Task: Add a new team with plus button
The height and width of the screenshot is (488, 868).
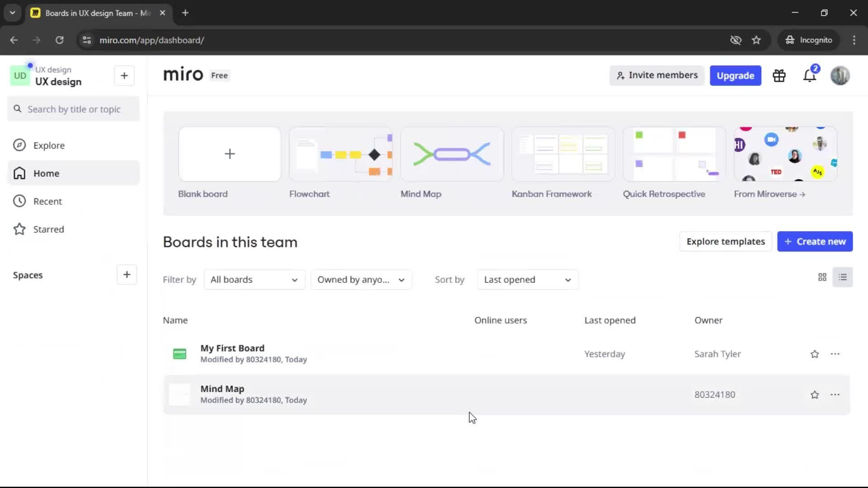Action: click(x=124, y=75)
